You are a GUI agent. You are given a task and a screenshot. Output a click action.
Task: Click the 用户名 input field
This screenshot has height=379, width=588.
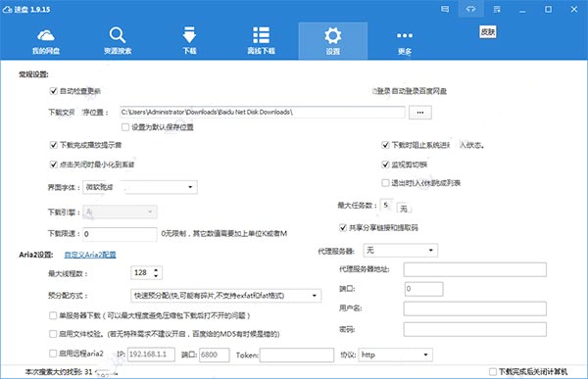tap(474, 308)
